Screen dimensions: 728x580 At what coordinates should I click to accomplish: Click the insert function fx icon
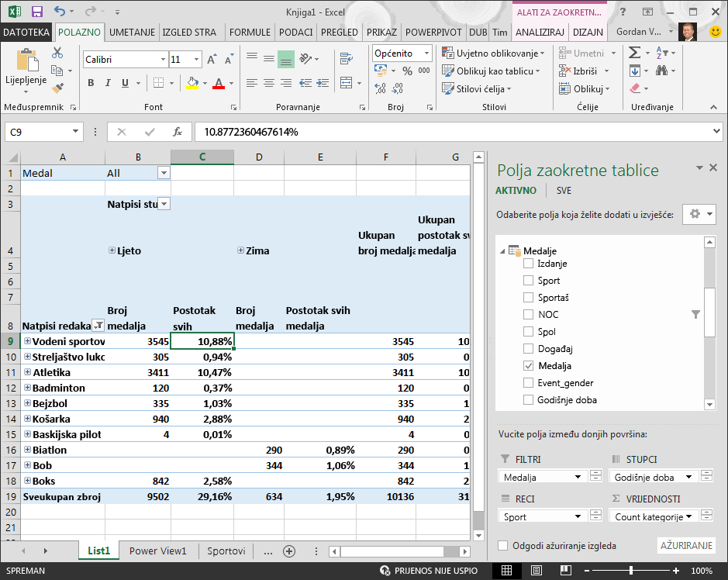(x=178, y=132)
